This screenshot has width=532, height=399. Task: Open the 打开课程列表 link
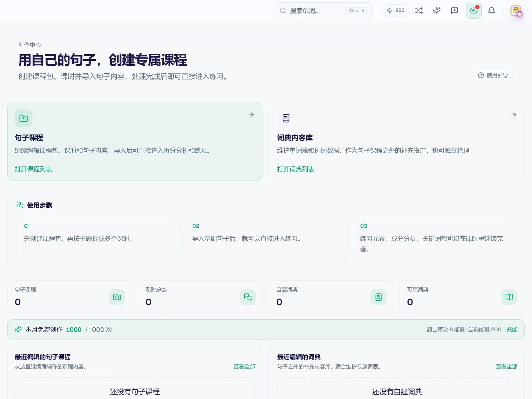[x=33, y=169]
